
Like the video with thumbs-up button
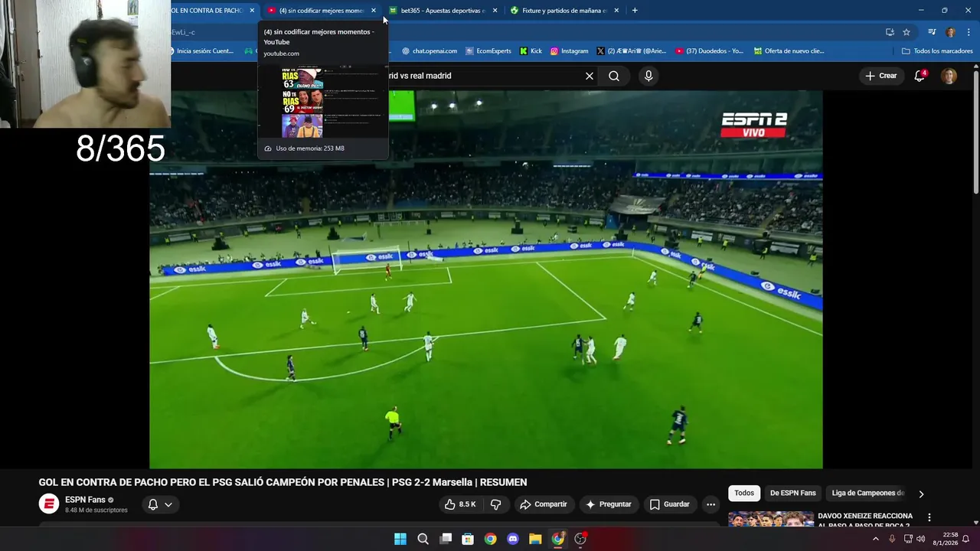460,504
